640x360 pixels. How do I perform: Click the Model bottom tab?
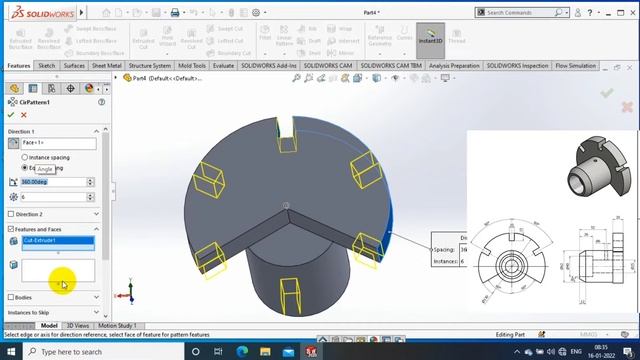tap(49, 325)
